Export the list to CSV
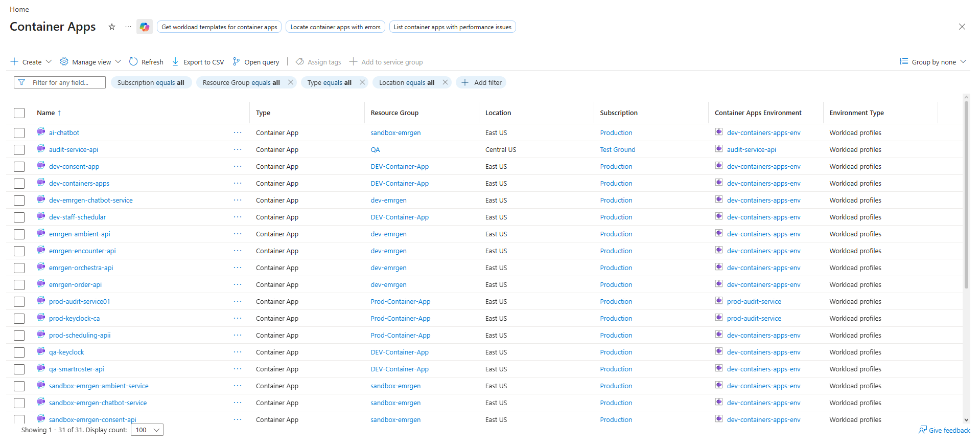Viewport: 980px width, 444px height. point(198,62)
